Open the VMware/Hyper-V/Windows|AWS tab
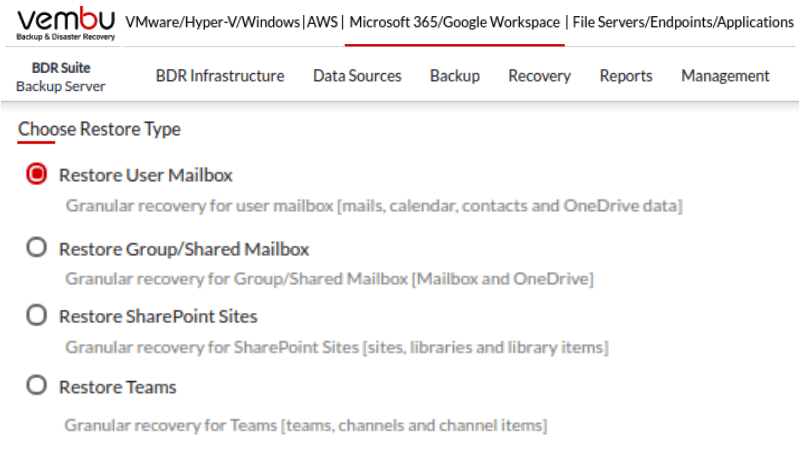 click(233, 22)
